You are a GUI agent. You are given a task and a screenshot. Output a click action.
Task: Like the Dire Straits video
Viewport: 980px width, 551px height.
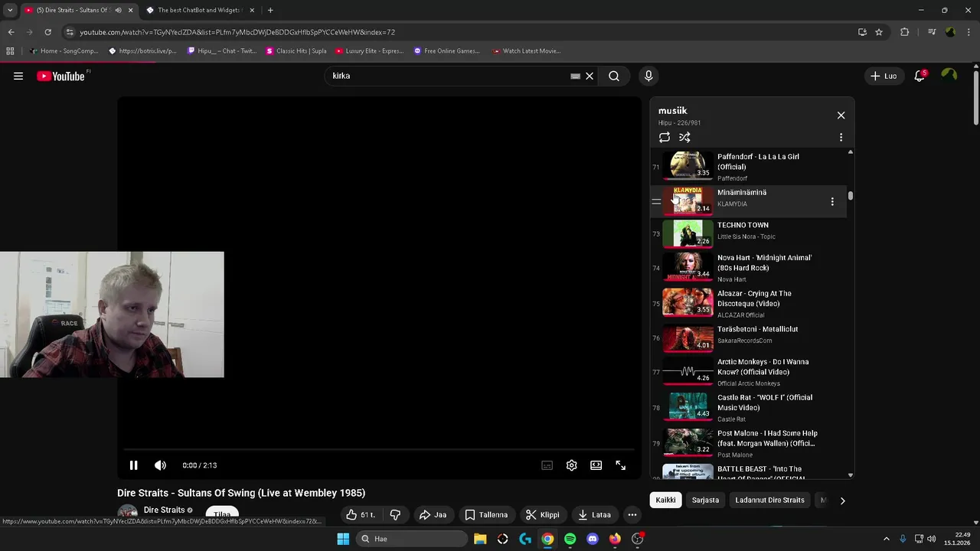pyautogui.click(x=360, y=515)
